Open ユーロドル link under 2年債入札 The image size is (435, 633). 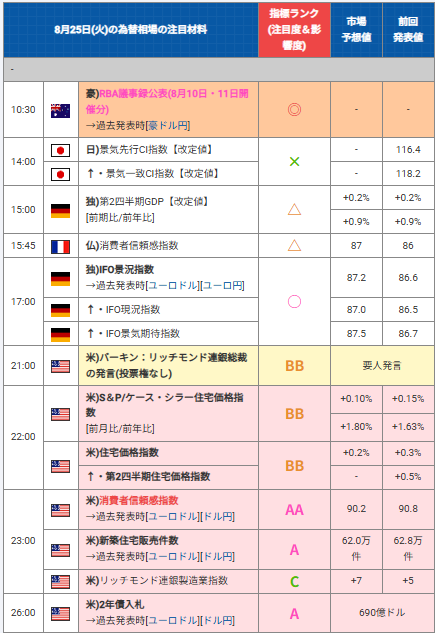(174, 620)
